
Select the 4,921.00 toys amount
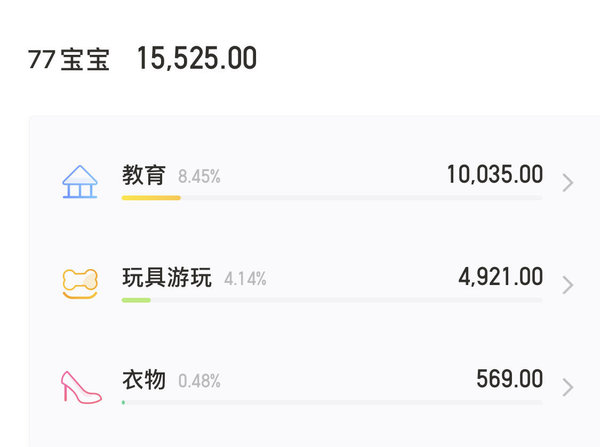click(501, 277)
